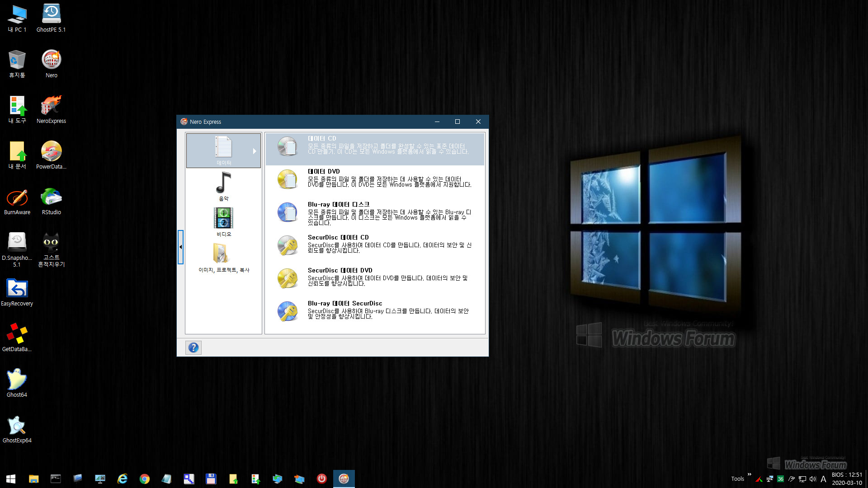Screen dimensions: 868x488
Task: Click the blue floppy disk taskbar icon
Action: click(211, 479)
